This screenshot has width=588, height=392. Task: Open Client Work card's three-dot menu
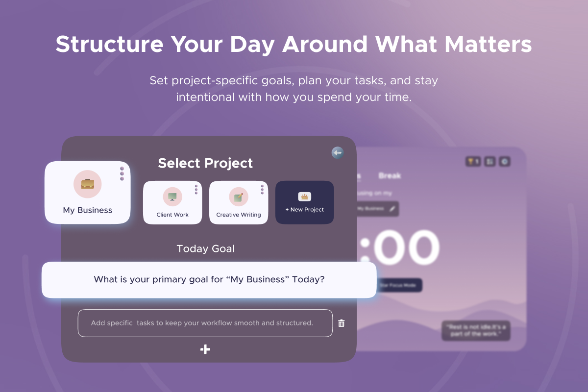pyautogui.click(x=196, y=189)
